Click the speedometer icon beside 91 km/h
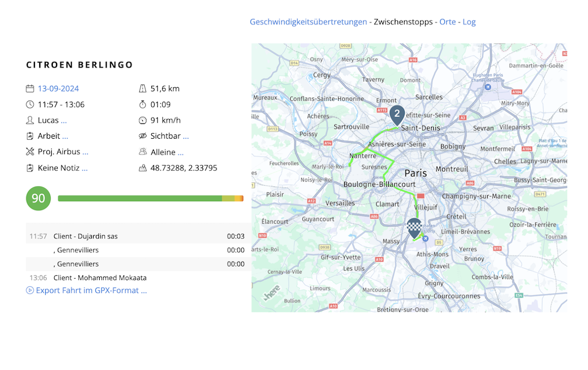This screenshot has height=370, width=588. click(x=143, y=120)
